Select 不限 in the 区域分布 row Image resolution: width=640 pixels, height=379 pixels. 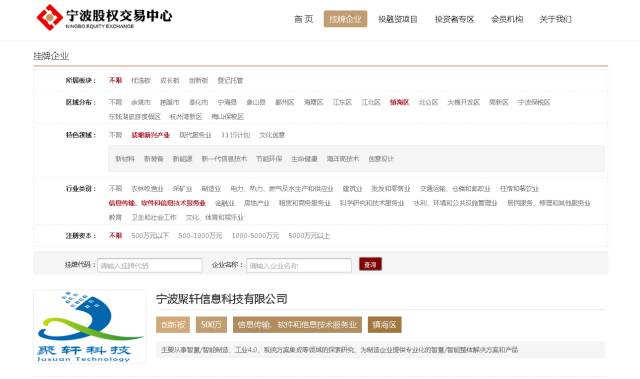[x=116, y=102]
